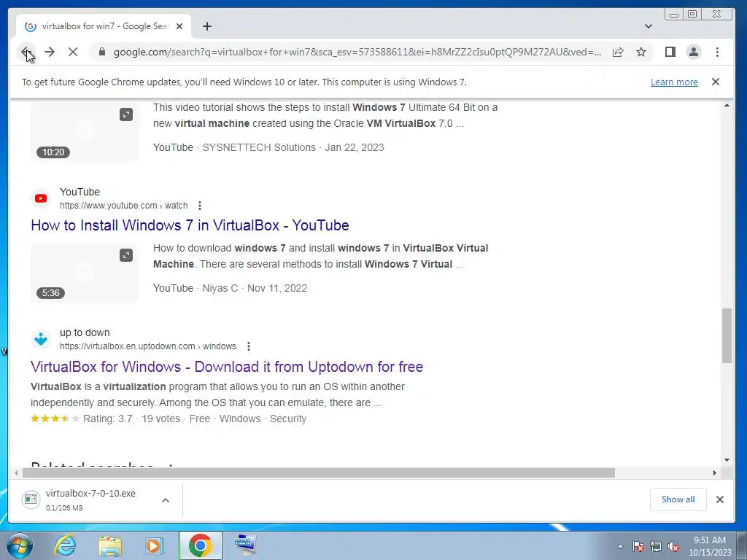747x560 pixels.
Task: Dismiss the Windows 10 update infobar
Action: (x=716, y=82)
